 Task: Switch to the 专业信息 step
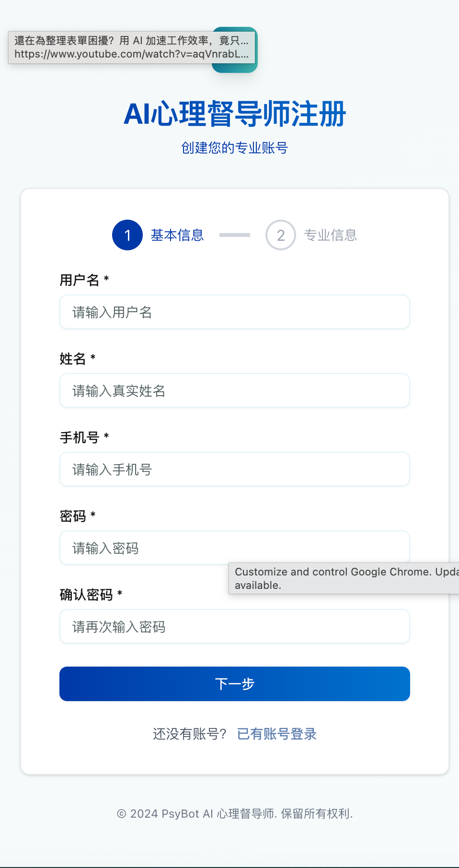click(x=331, y=235)
